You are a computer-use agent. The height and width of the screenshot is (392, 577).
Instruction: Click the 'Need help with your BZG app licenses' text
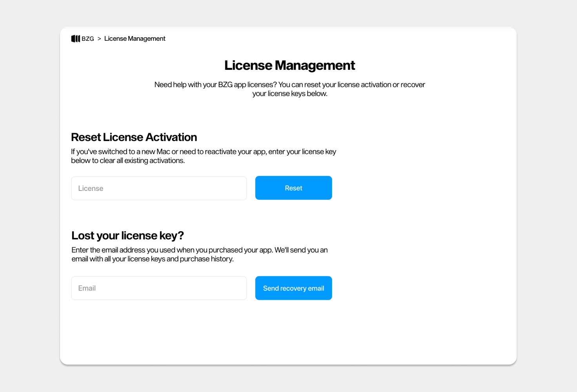pos(290,89)
